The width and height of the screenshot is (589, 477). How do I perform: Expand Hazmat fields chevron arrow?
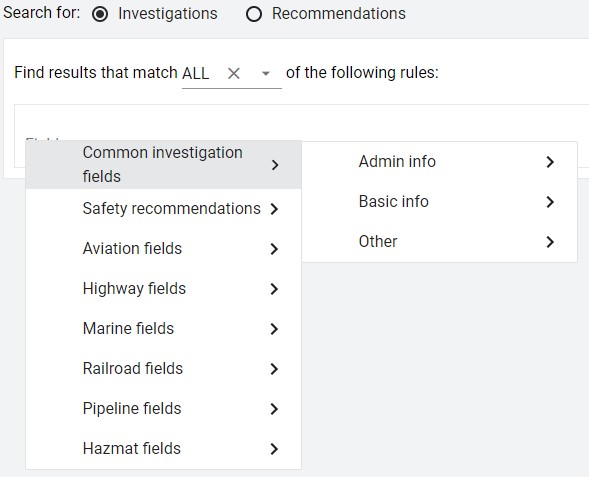(275, 449)
